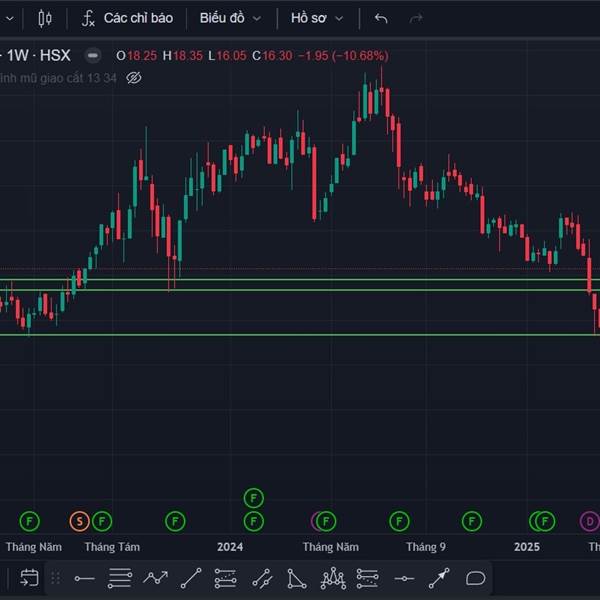Click the undo arrow in toolbar
The height and width of the screenshot is (600, 600).
pos(381,18)
